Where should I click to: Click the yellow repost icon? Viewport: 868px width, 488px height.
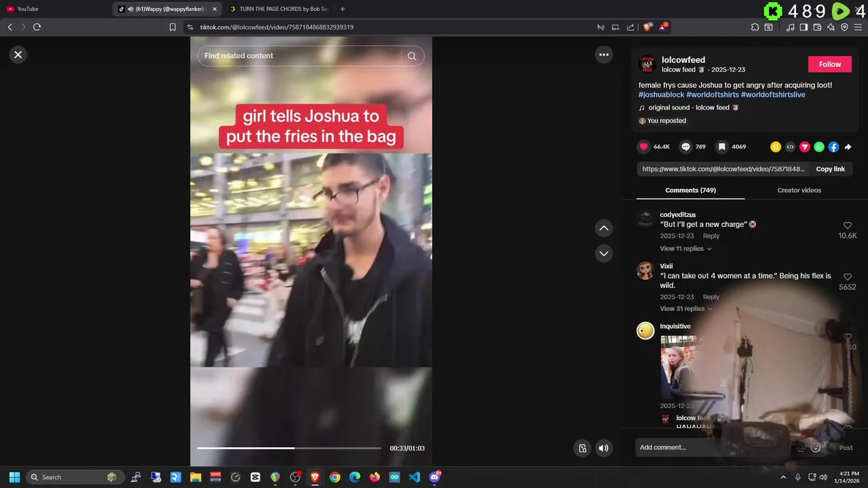click(776, 146)
